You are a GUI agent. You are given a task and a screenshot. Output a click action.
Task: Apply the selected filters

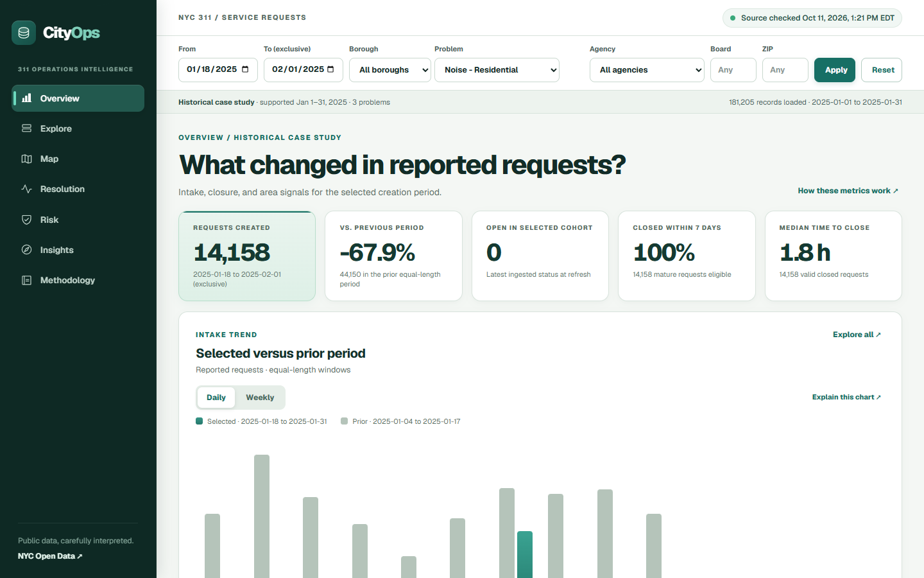tap(836, 70)
